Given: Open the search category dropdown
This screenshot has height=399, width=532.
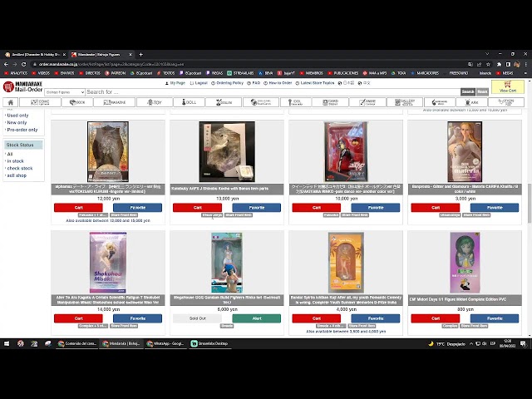Looking at the screenshot, I should click(65, 92).
